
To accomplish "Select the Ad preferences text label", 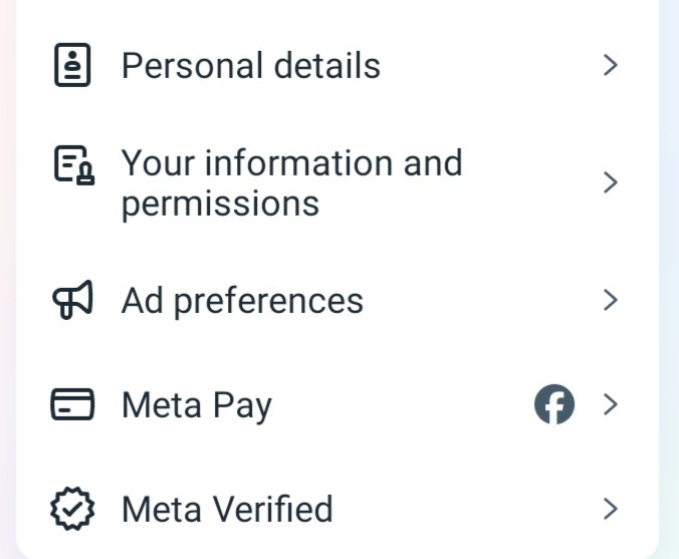I will (x=242, y=301).
